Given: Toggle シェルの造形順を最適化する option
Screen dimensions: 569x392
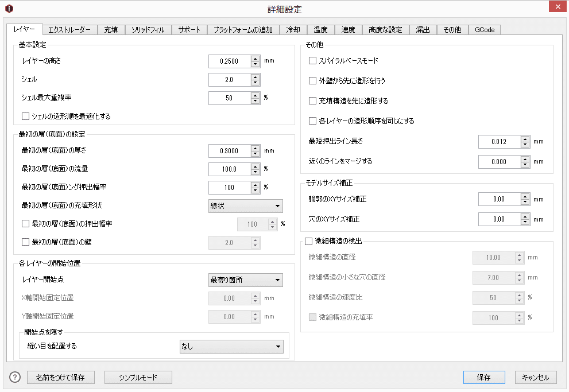Looking at the screenshot, I should (x=25, y=116).
